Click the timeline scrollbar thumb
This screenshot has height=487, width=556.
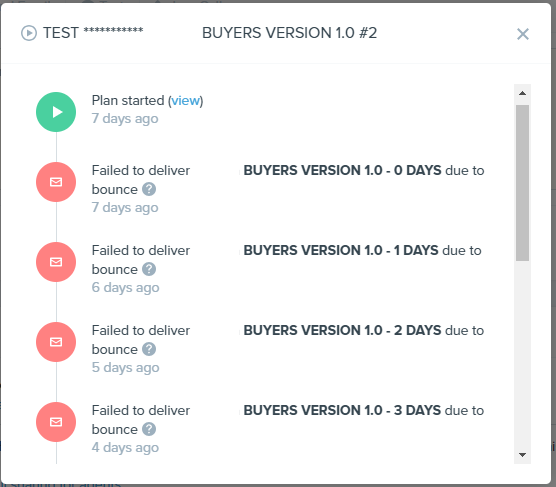click(x=522, y=183)
